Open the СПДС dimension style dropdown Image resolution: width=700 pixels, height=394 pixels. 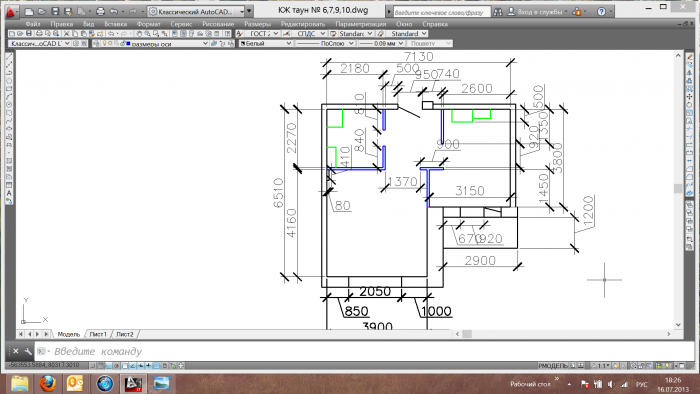tap(310, 33)
